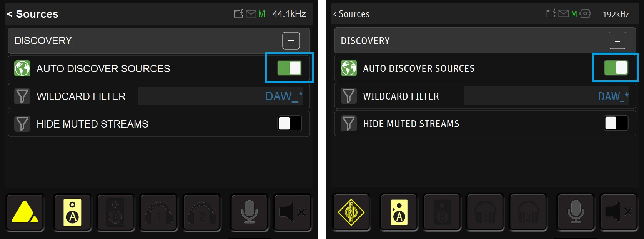Collapse the right Discovery section
The image size is (644, 239).
coord(617,40)
